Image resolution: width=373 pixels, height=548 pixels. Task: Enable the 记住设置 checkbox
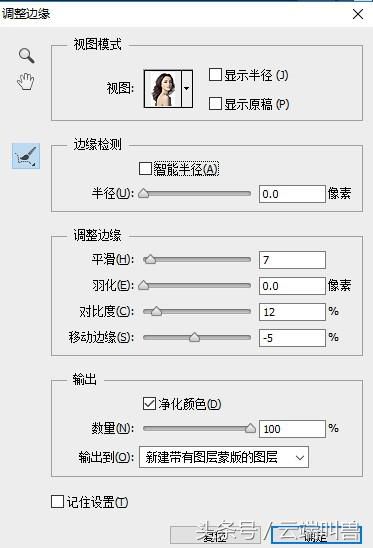pos(57,502)
